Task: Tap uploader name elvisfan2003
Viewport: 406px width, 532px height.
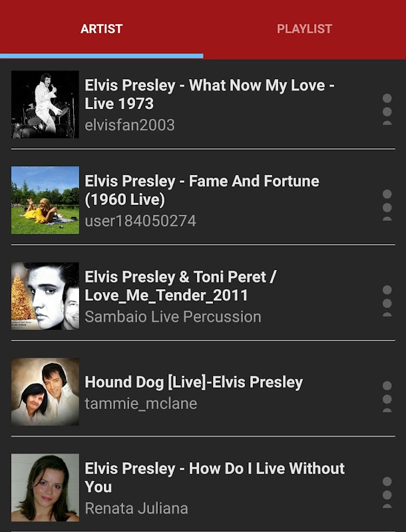Action: pos(130,125)
